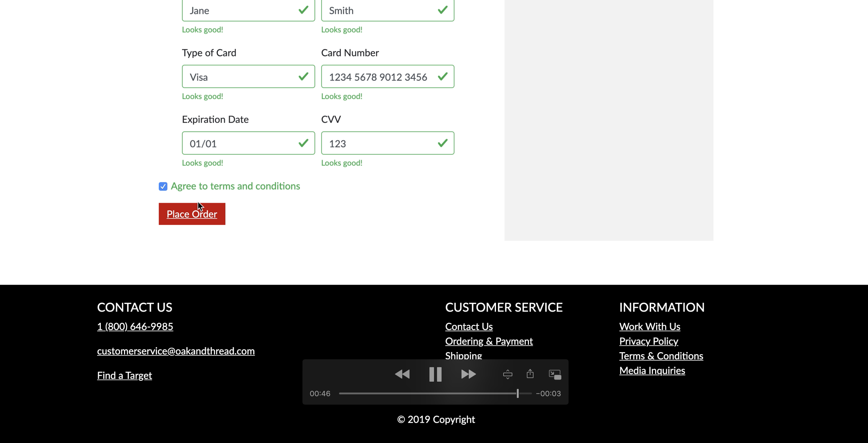This screenshot has width=868, height=443.
Task: Click the fast-forward button in player
Action: [468, 374]
